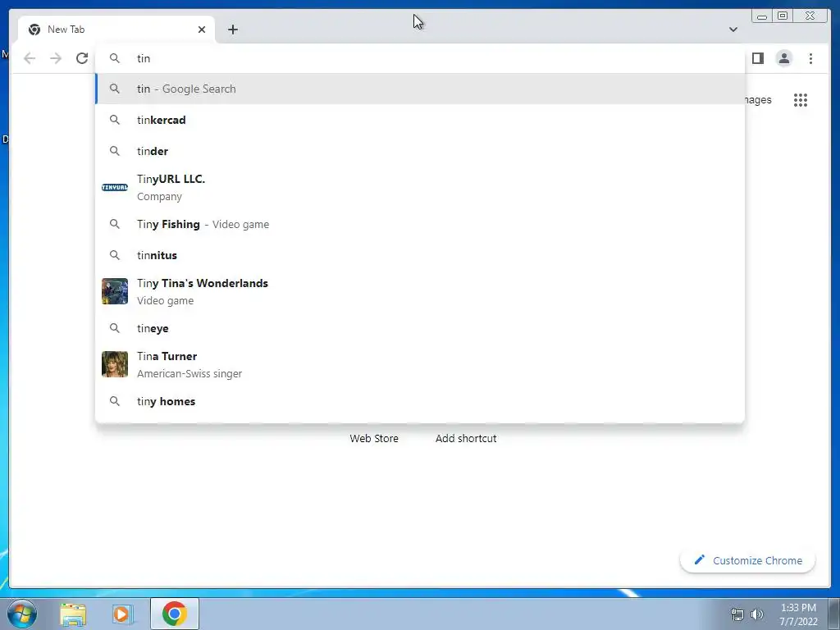Viewport: 840px width, 630px height.
Task: Choose 'tin - Google Search' suggestion
Action: coord(420,89)
